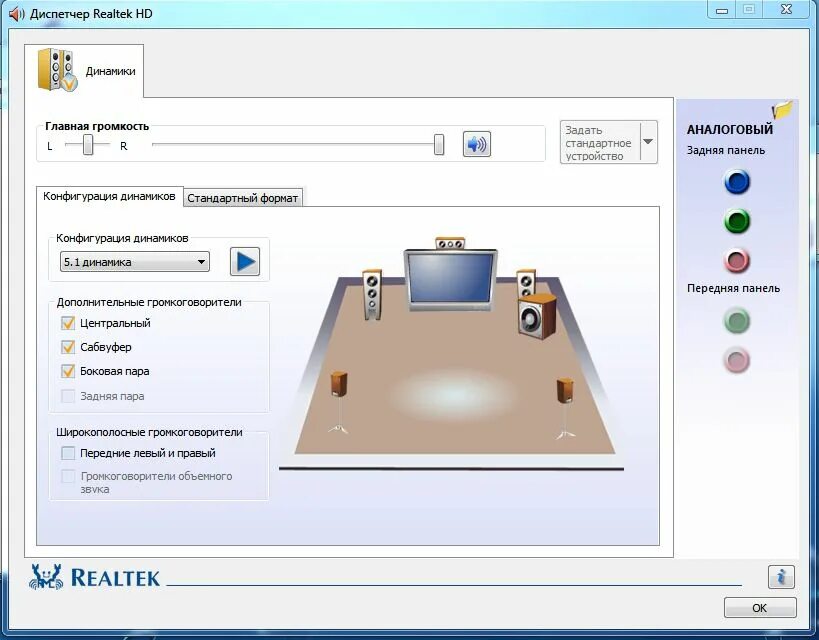Click the main volume slider handle

tap(439, 144)
